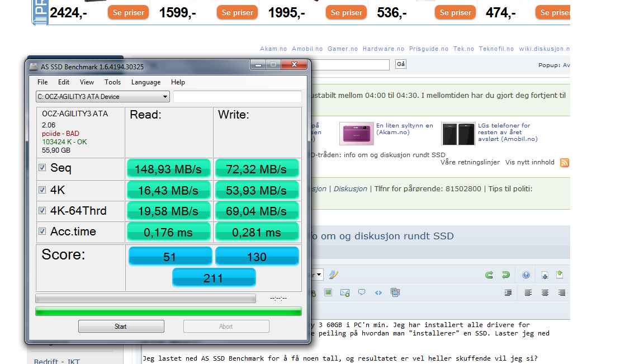Screen dimensions: 644x364
Task: Open the File menu in AS SSD Benchmark
Action: coord(42,82)
